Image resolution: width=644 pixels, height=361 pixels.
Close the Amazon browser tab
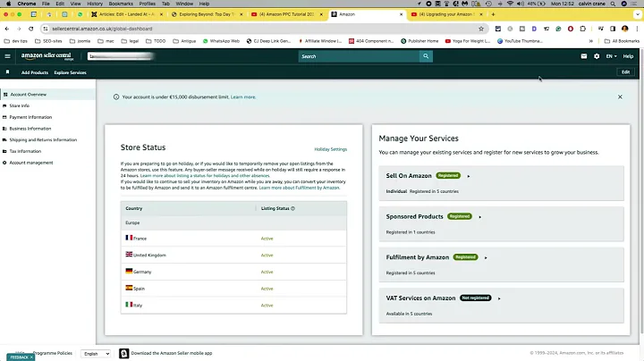click(x=402, y=14)
